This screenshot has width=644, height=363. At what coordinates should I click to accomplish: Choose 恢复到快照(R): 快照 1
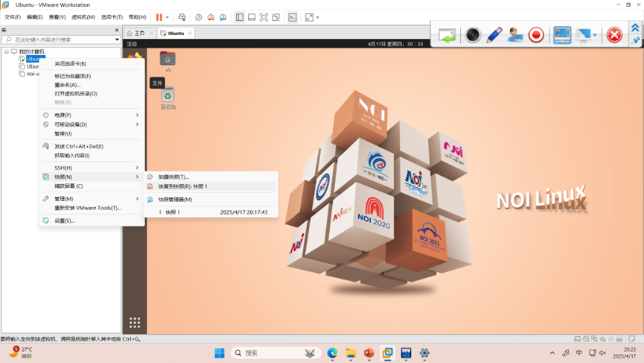click(211, 186)
